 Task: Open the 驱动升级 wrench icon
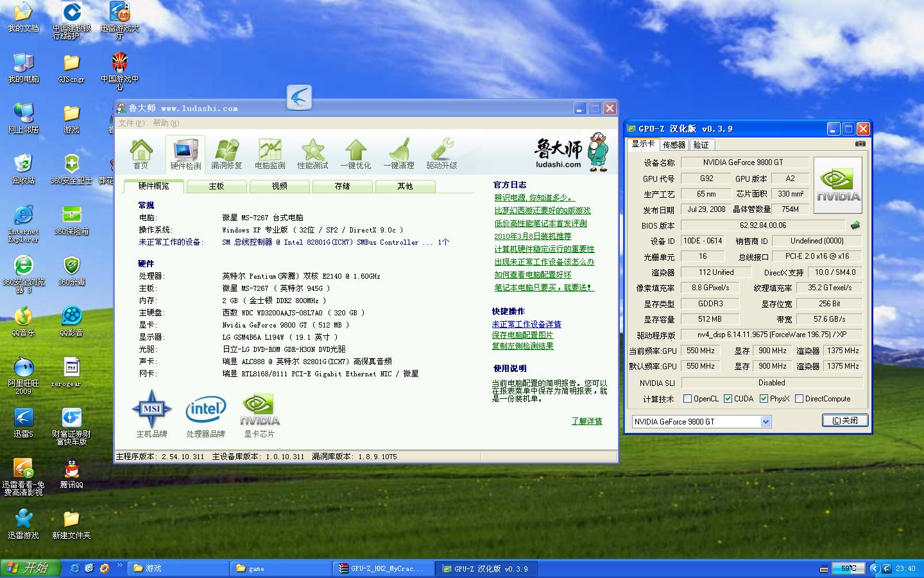[441, 154]
